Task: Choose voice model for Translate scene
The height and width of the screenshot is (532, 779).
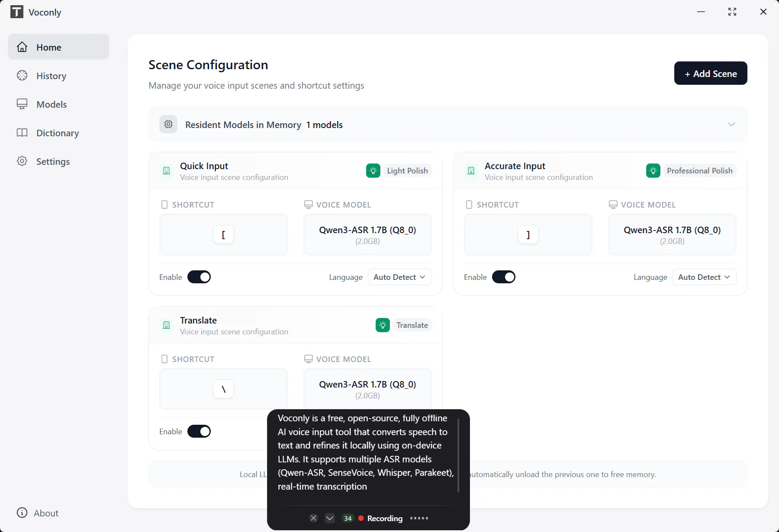Action: (x=367, y=389)
